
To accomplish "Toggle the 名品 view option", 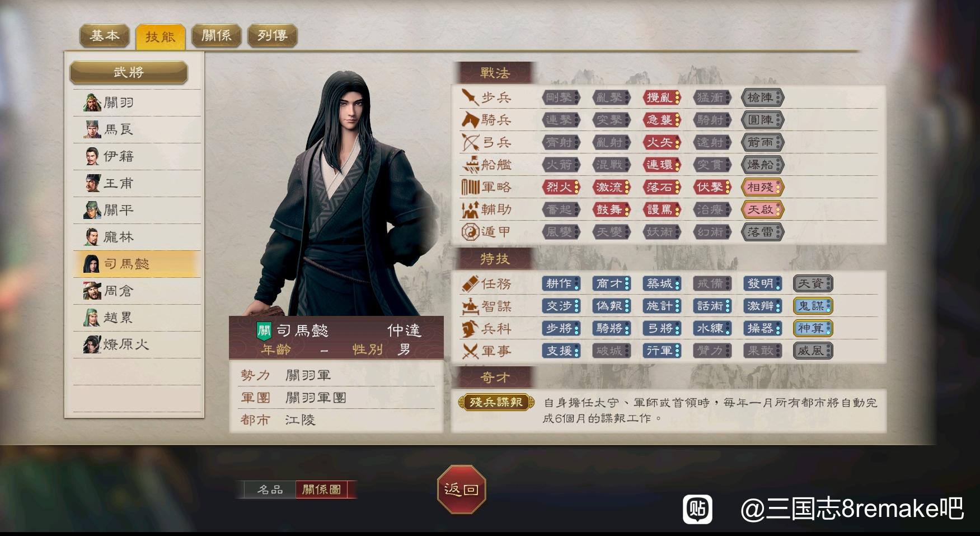I will tap(270, 490).
